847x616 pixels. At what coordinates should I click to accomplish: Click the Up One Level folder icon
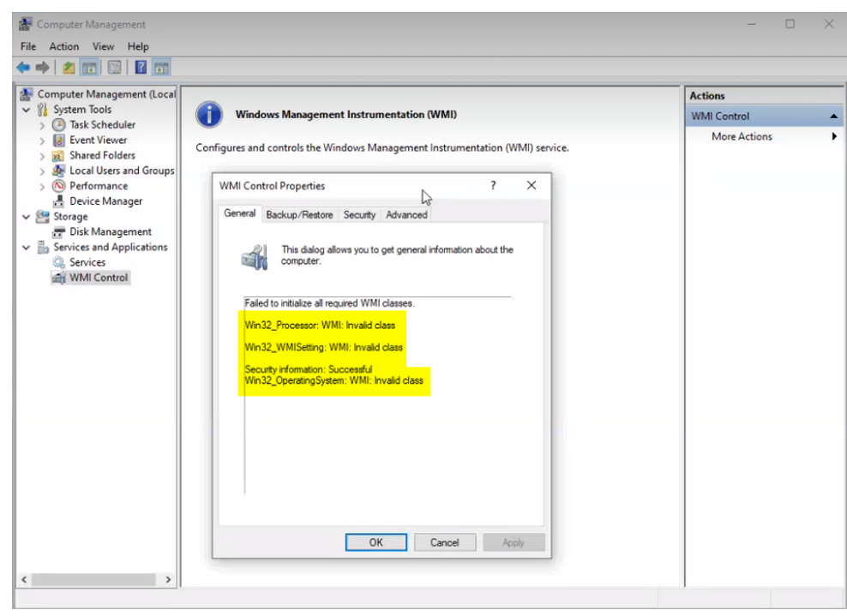tap(69, 68)
